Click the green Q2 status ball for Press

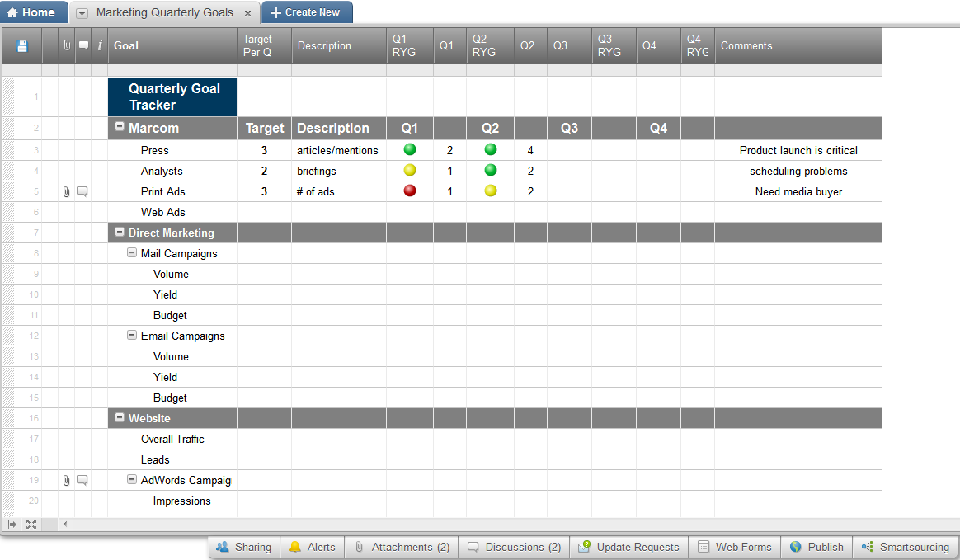(491, 149)
